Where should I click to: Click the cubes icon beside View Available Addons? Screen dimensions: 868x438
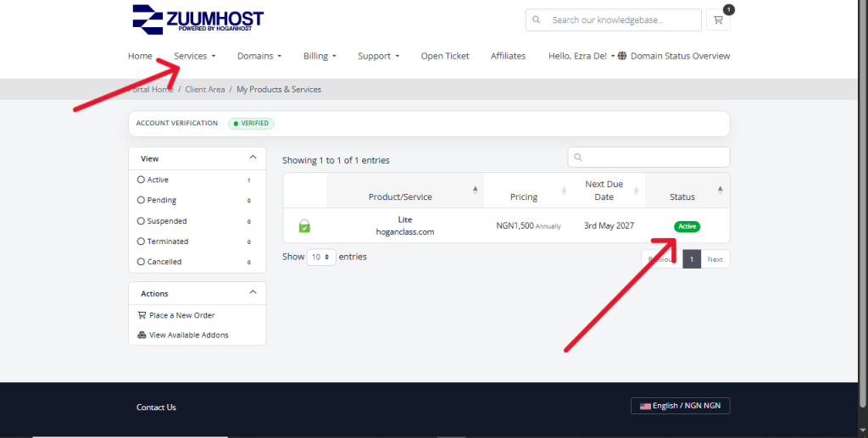click(x=142, y=335)
